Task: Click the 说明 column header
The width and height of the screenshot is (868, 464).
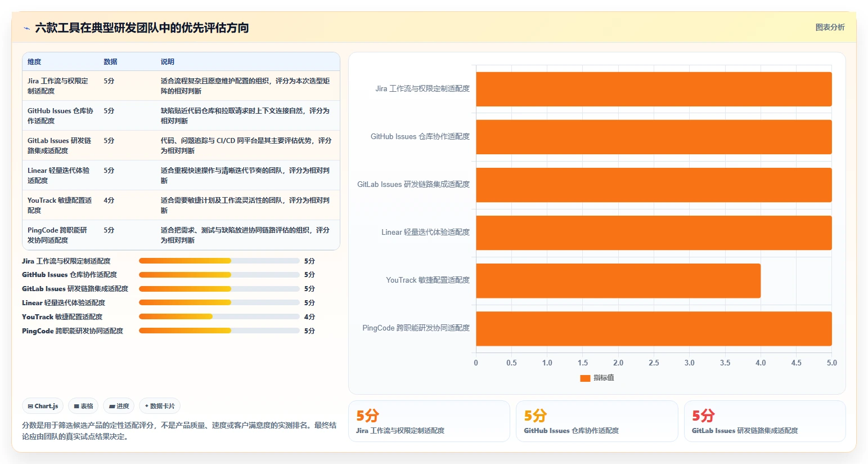Action: click(168, 62)
